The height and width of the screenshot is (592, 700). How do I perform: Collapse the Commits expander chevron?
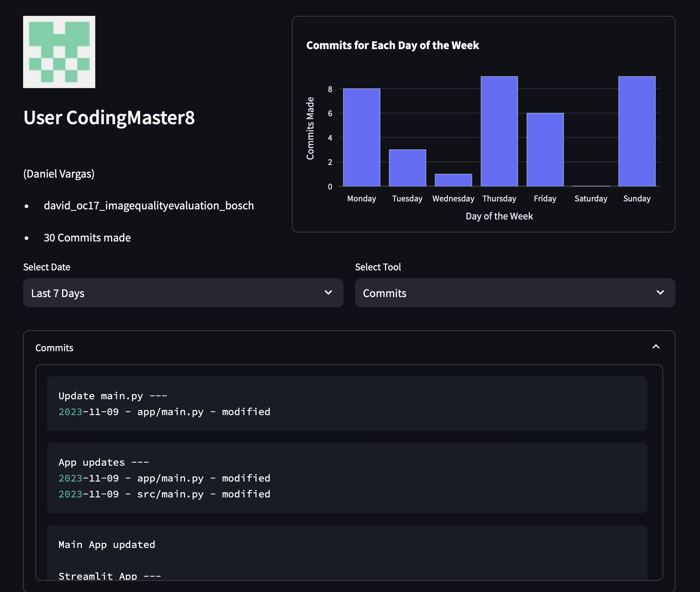click(656, 347)
